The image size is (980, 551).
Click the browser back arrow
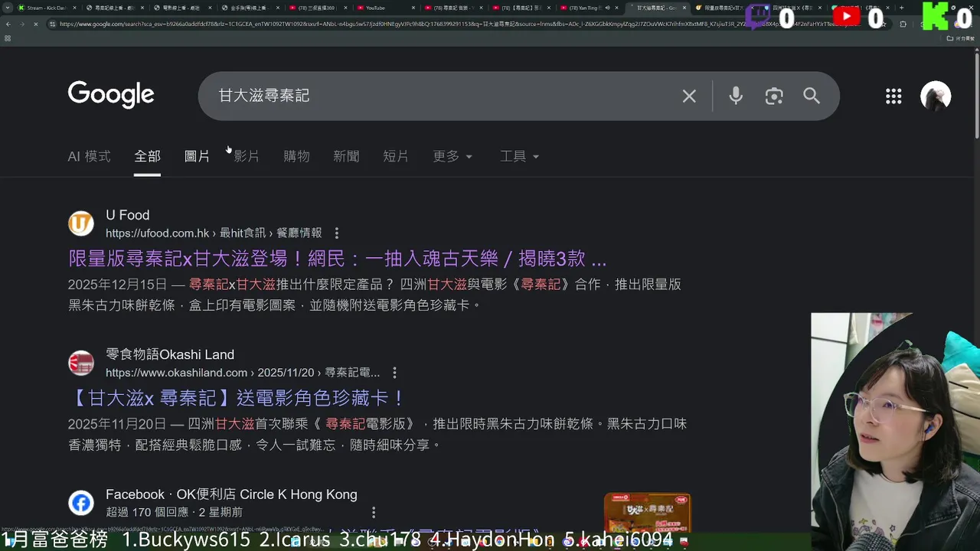tap(8, 24)
